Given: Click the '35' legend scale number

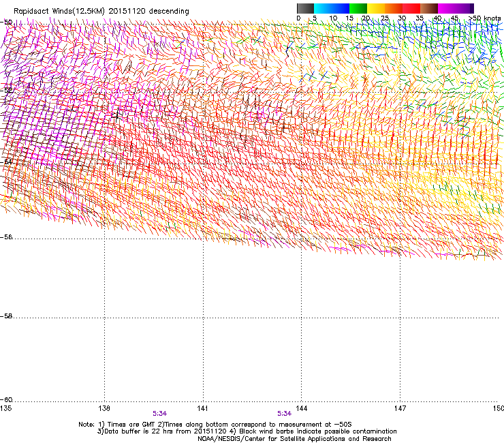Looking at the screenshot, I should 420,18.
